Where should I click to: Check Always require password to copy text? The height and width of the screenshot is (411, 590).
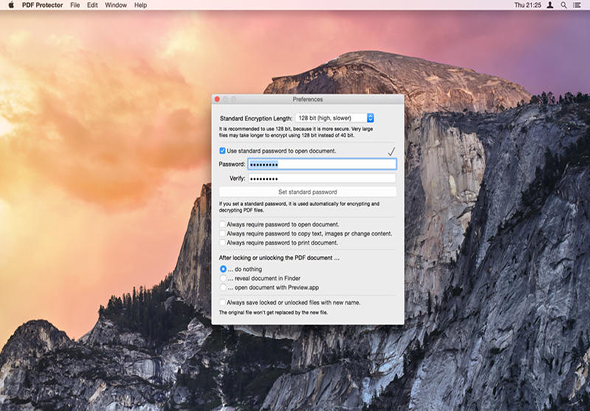point(222,233)
